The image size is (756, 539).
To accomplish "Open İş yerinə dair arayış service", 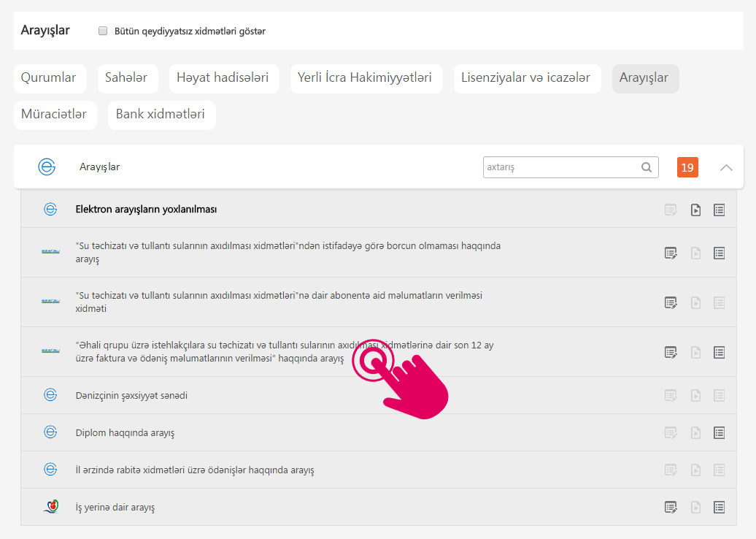I will (115, 507).
